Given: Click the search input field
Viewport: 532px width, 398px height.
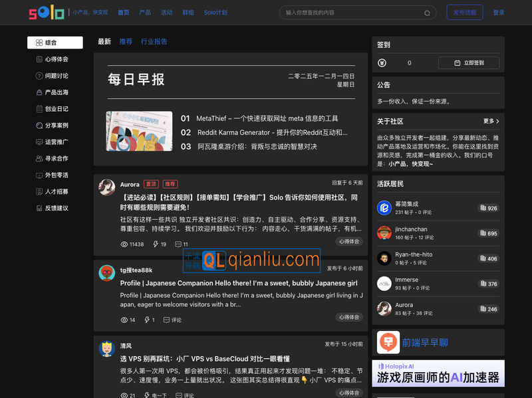Looking at the screenshot, I should 352,13.
